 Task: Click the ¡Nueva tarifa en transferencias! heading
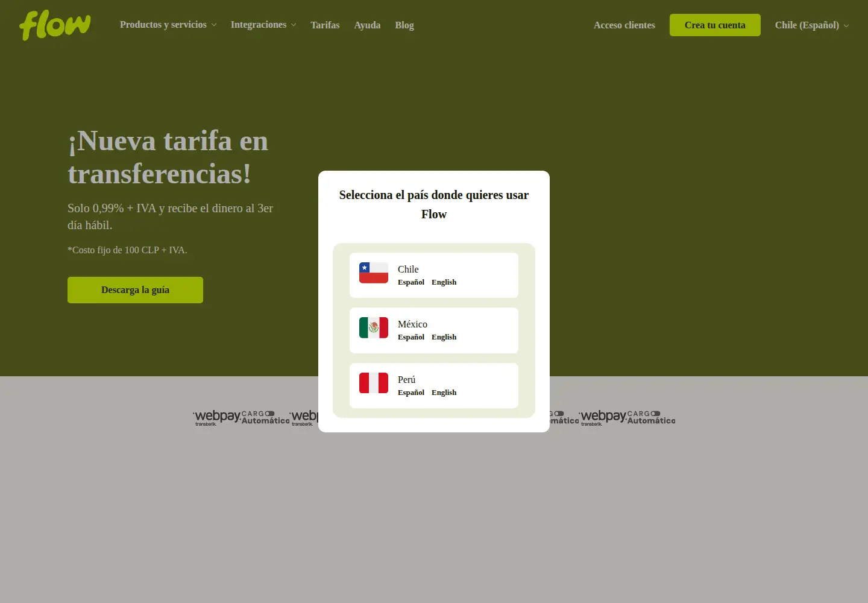click(x=168, y=157)
